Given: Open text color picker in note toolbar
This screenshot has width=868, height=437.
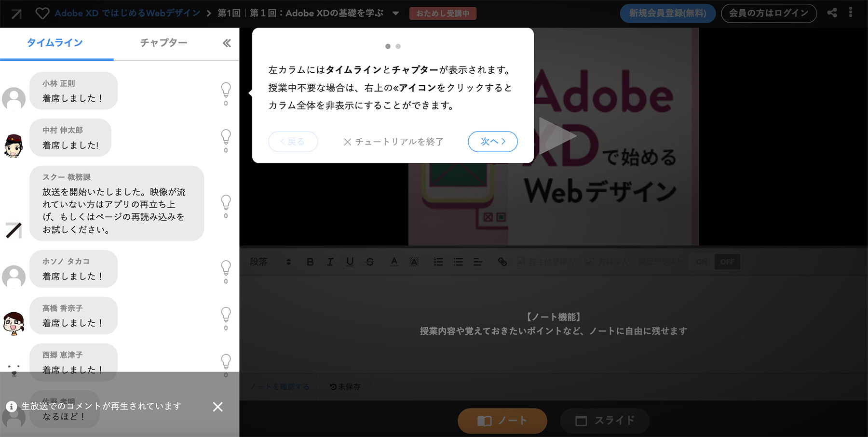Looking at the screenshot, I should point(394,262).
